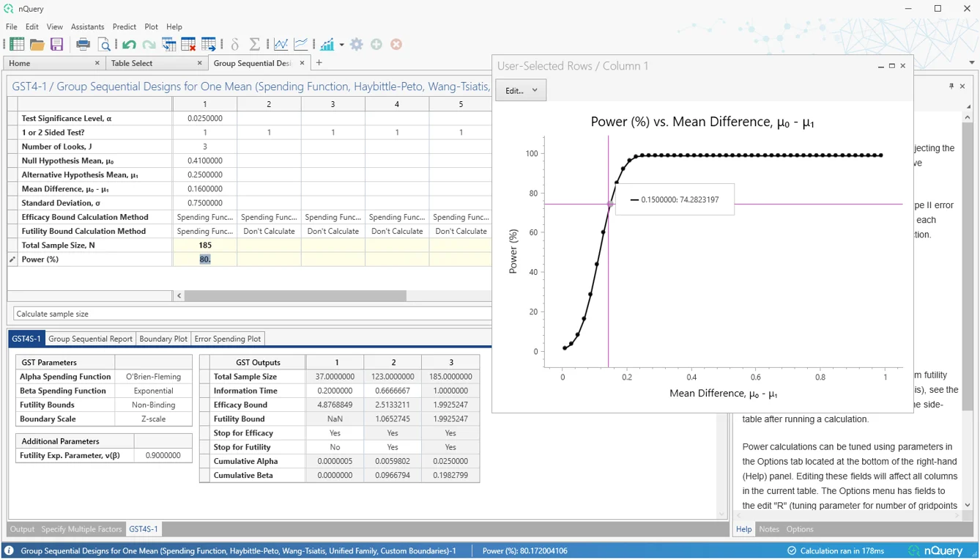The width and height of the screenshot is (980, 560).
Task: Add a new tab with plus button
Action: tap(319, 63)
